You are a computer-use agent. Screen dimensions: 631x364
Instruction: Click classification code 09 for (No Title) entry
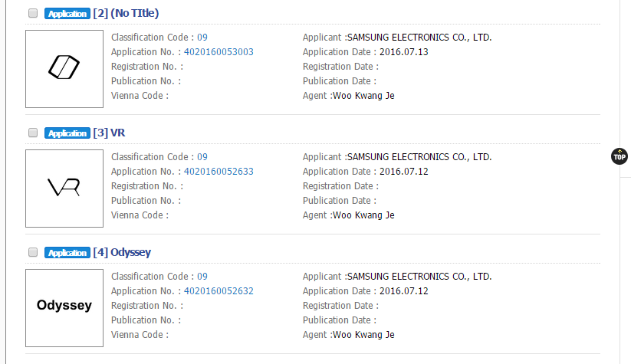(202, 38)
